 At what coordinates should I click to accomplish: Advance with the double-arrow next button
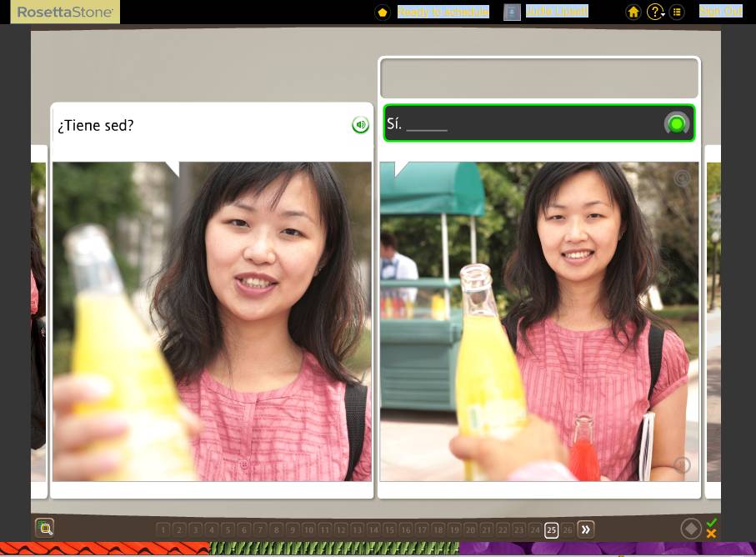[586, 529]
